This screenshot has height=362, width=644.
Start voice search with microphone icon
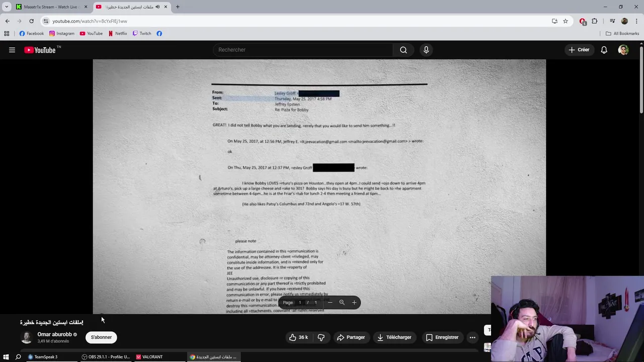click(426, 50)
